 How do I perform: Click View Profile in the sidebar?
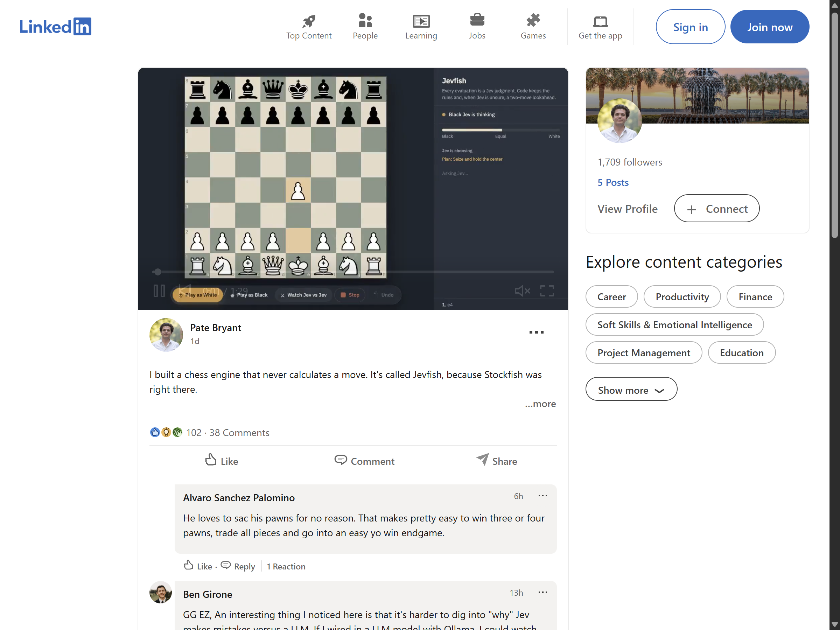[x=627, y=209]
